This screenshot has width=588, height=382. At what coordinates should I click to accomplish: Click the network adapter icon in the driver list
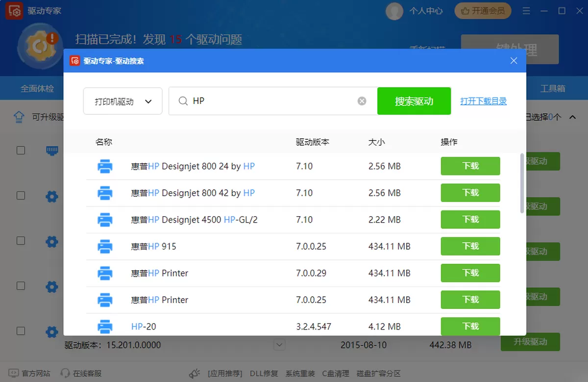point(52,151)
